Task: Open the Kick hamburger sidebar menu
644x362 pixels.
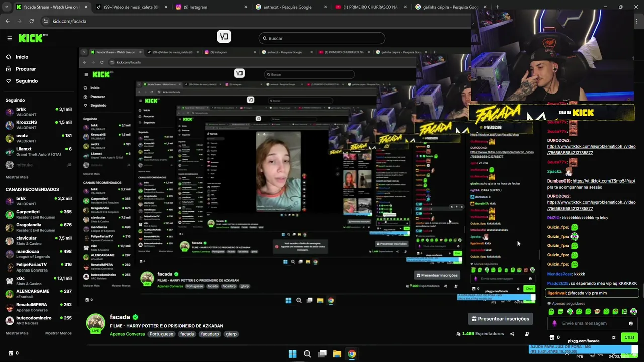Action: click(10, 38)
